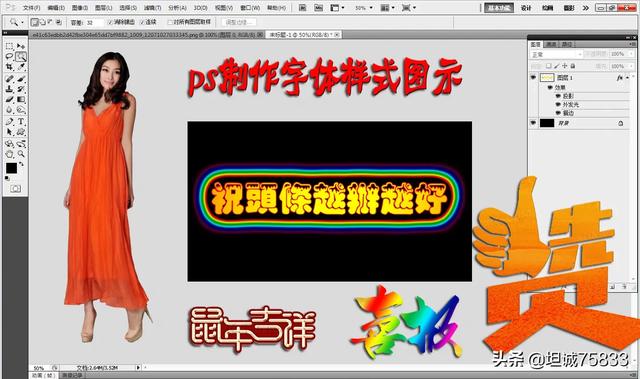640x379 pixels.
Task: Open the 图像(I) menu
Action: 80,8
